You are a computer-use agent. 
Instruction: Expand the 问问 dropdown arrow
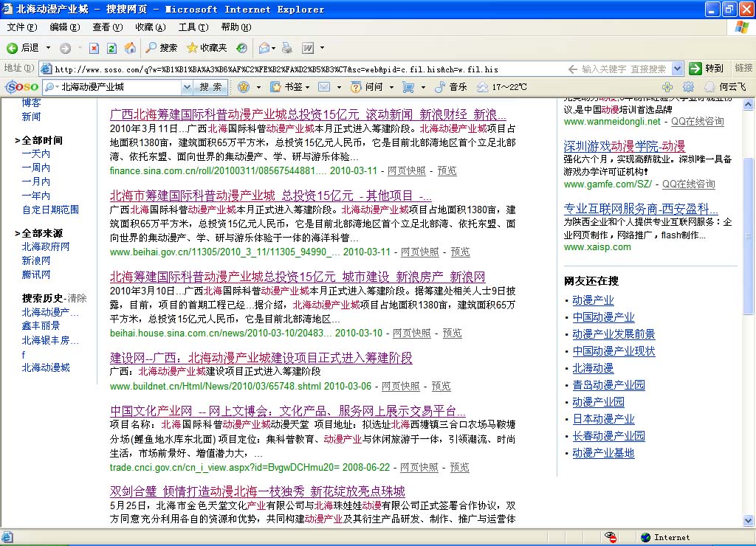point(391,87)
